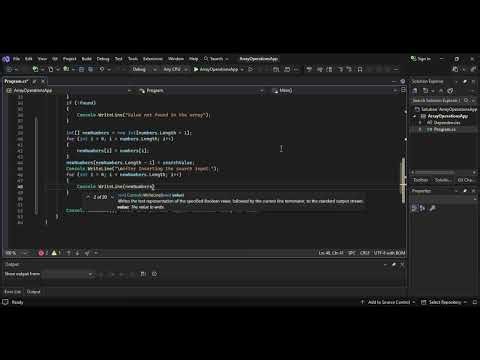Viewport: 480px width, 360px height.
Task: Switch to the Output bottom tab
Action: (33, 292)
